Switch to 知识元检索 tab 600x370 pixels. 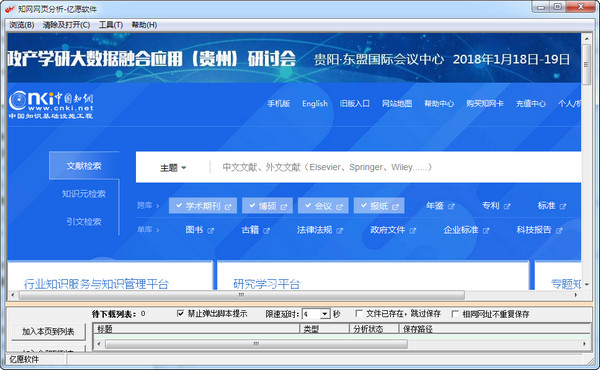pyautogui.click(x=84, y=194)
